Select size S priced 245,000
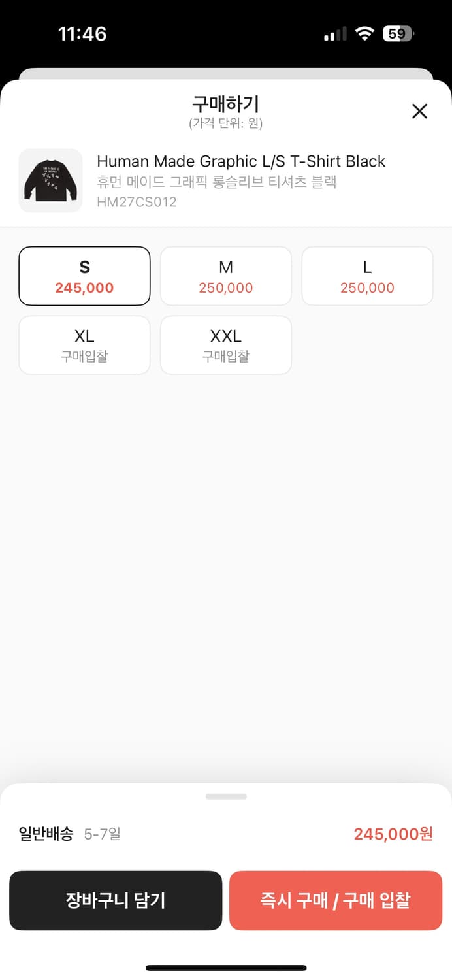452x980 pixels. (84, 276)
